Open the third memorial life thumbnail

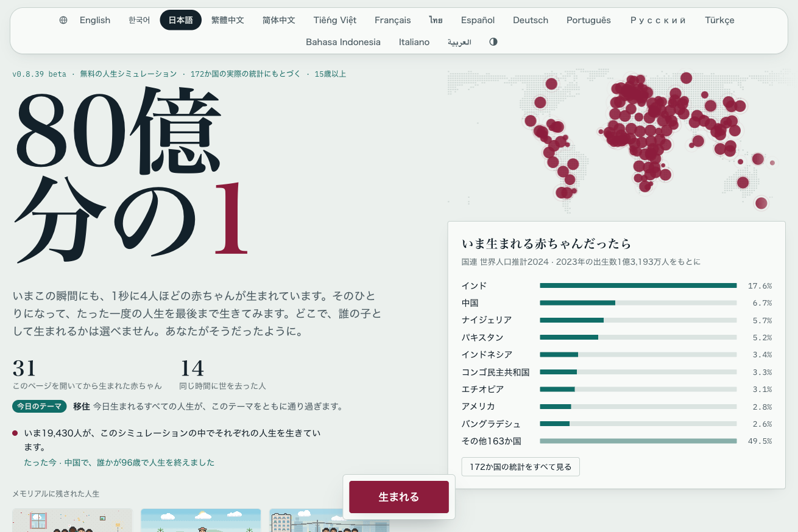(330, 520)
